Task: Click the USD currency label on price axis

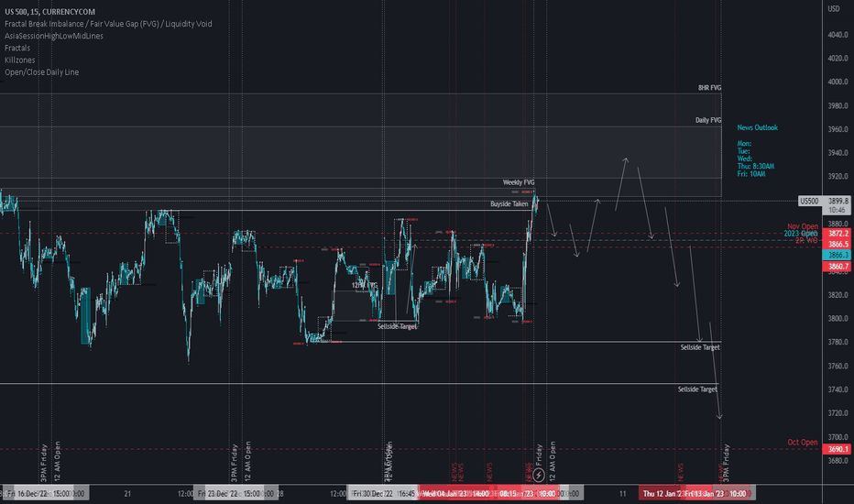Action: point(833,8)
